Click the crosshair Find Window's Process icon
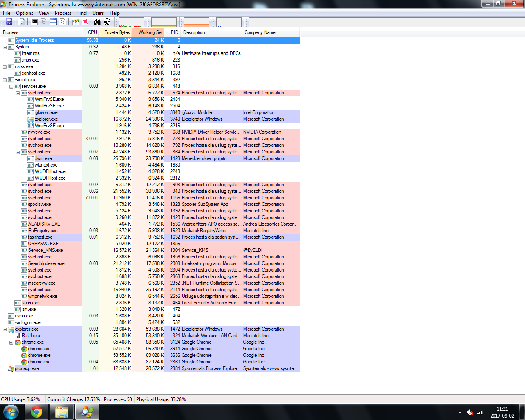Screen dimensions: 525x420 (x=107, y=22)
